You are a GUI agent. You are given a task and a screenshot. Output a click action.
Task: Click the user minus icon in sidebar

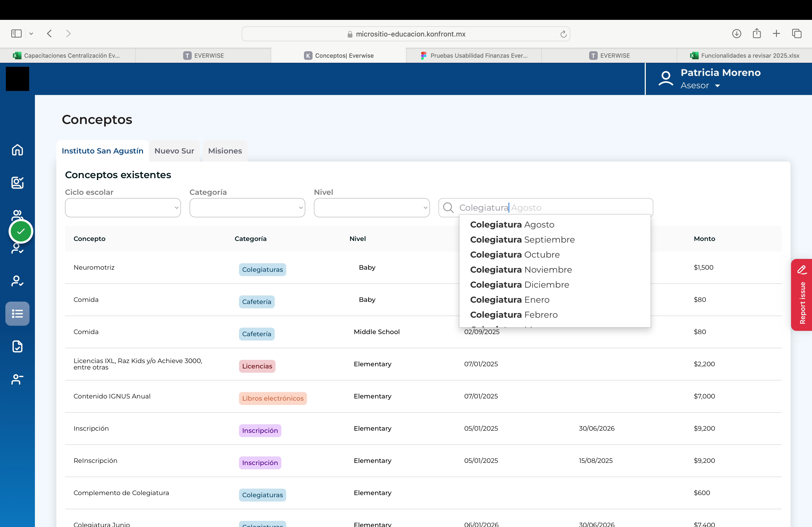pos(17,379)
